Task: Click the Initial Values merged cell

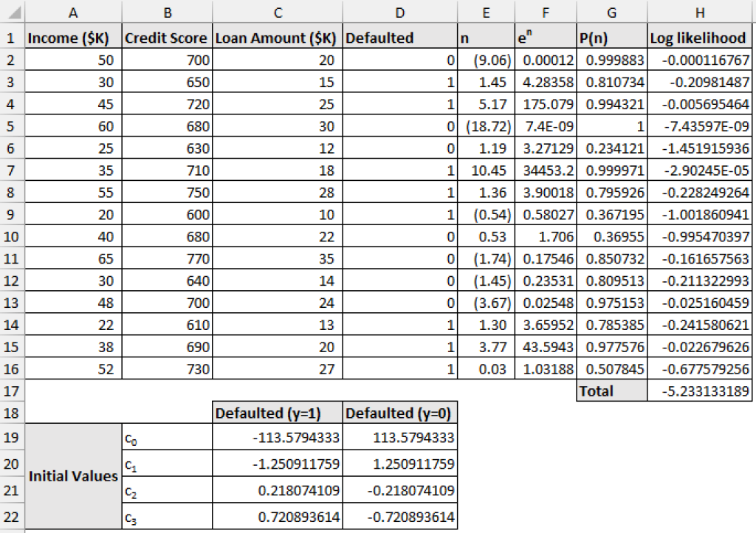Action: (x=73, y=476)
